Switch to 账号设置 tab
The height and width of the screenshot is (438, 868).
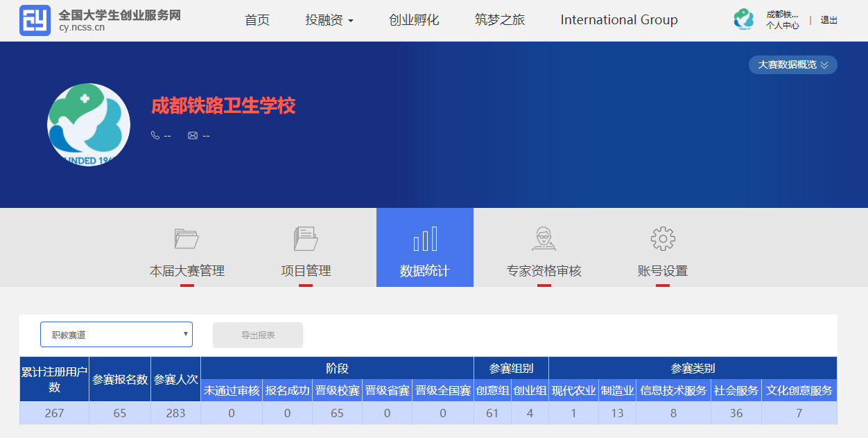pyautogui.click(x=663, y=271)
